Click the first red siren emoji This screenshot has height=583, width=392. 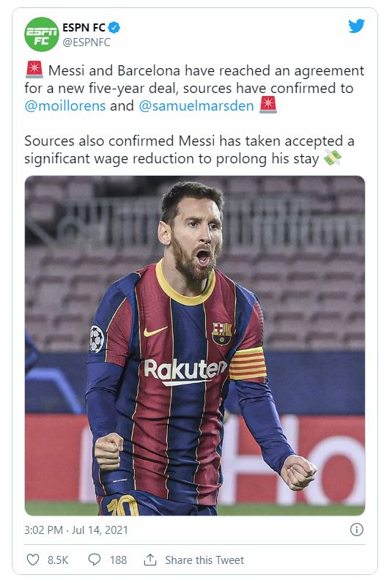click(x=34, y=70)
